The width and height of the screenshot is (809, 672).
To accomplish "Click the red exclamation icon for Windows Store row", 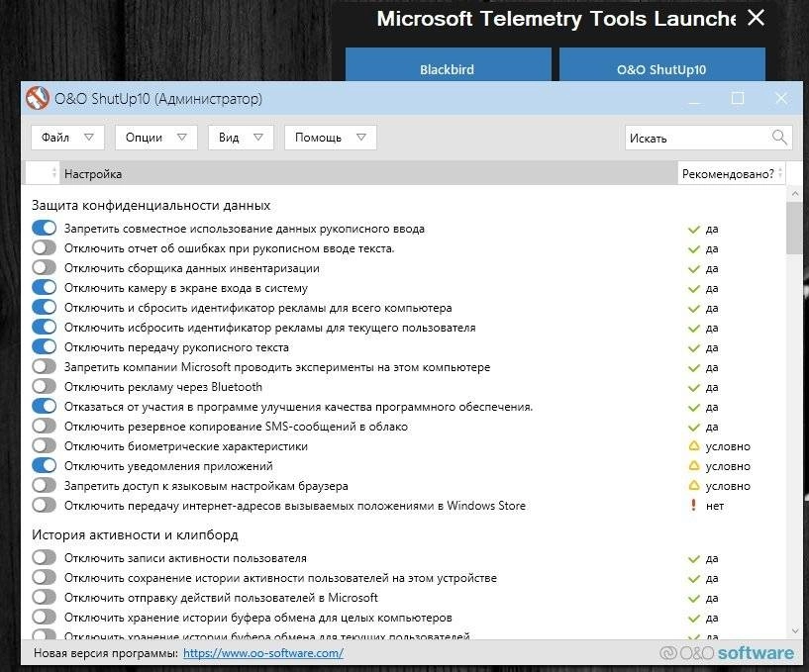I will click(x=693, y=506).
